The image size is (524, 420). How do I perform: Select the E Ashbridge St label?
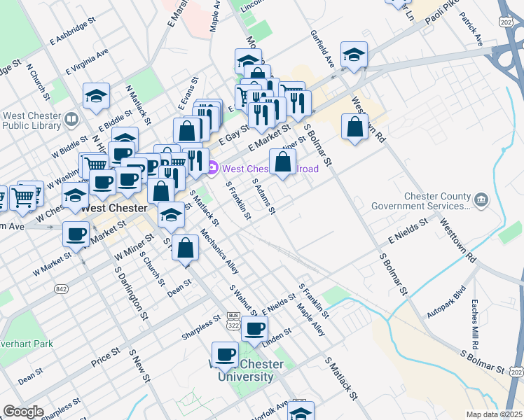(x=73, y=31)
